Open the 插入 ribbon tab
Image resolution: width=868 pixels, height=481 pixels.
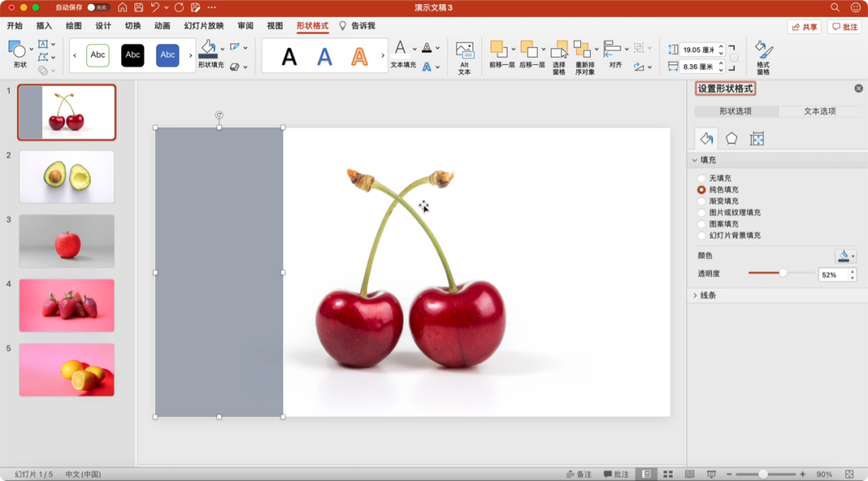[44, 26]
